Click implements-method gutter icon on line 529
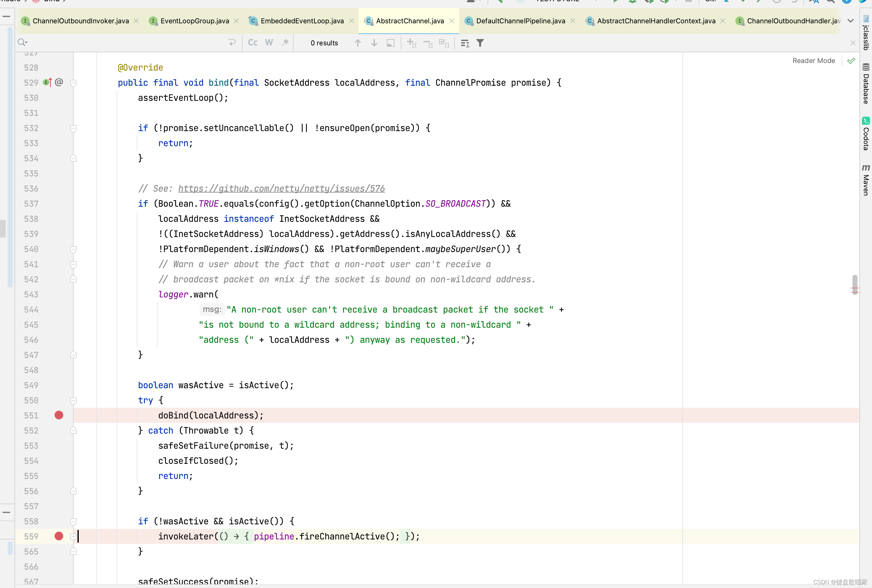Image resolution: width=872 pixels, height=588 pixels. [47, 82]
